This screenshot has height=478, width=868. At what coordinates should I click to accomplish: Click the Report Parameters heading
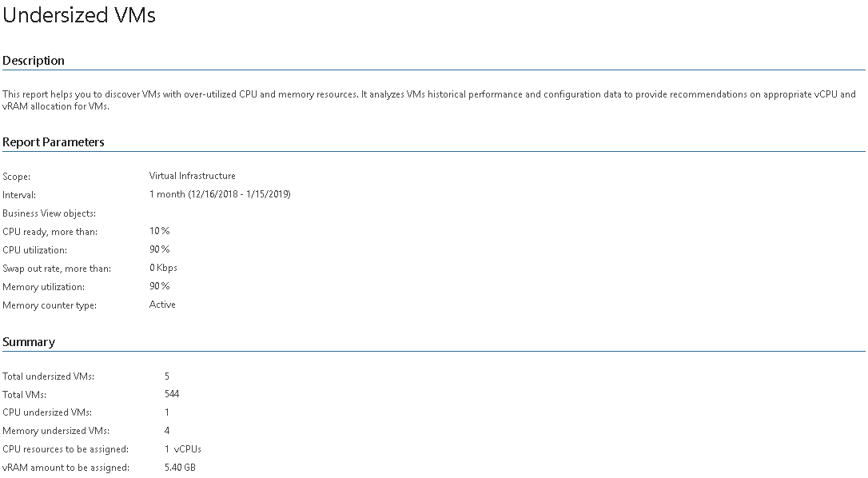tap(53, 141)
